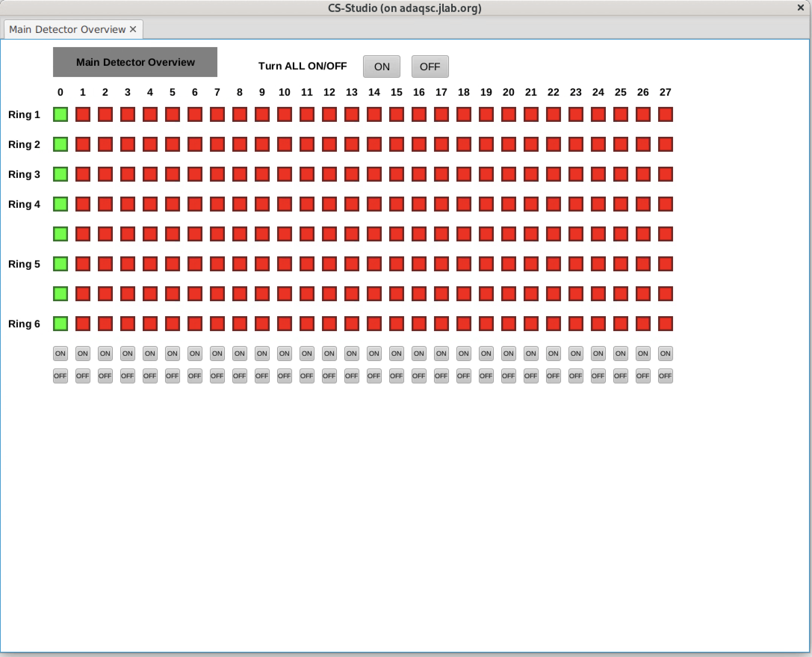812x657 pixels.
Task: Click Ring 4 red indicator in column 20
Action: [x=508, y=204]
